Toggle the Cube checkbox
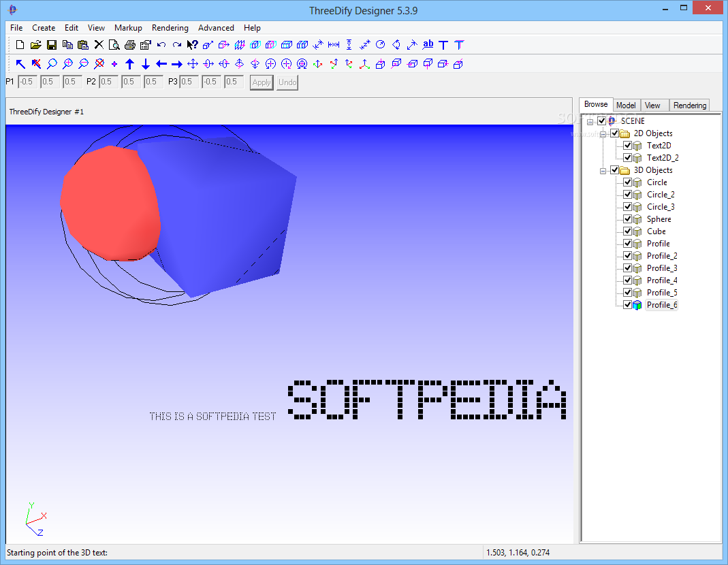 pos(628,231)
